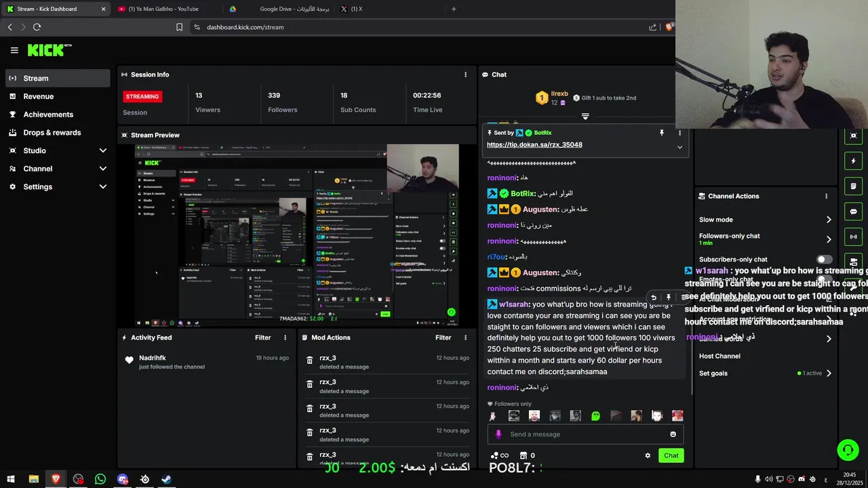Screen dimensions: 868x488
Task: Reload the dashboard page
Action: coord(37,27)
